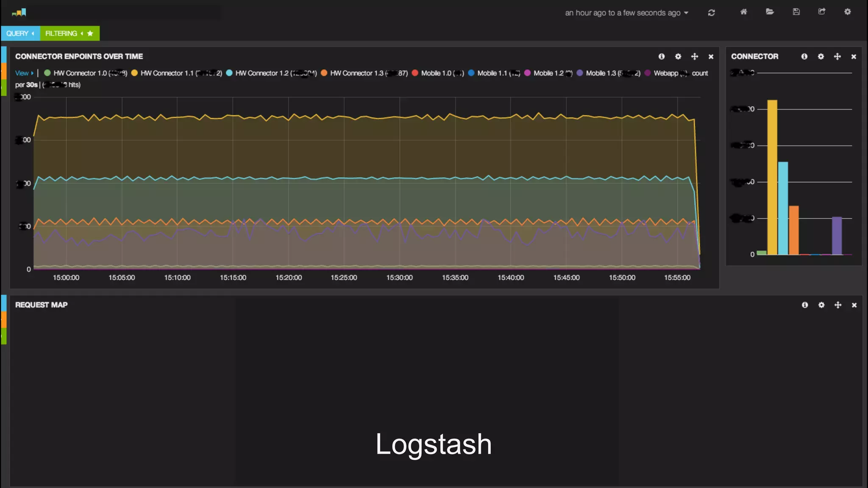
Task: Toggle Mobile 1.3 series in legend
Action: pyautogui.click(x=609, y=73)
